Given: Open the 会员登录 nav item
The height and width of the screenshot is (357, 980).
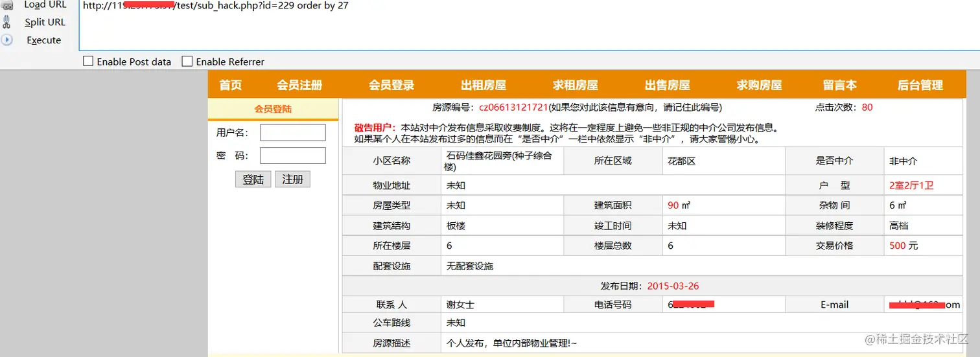Looking at the screenshot, I should [x=391, y=85].
